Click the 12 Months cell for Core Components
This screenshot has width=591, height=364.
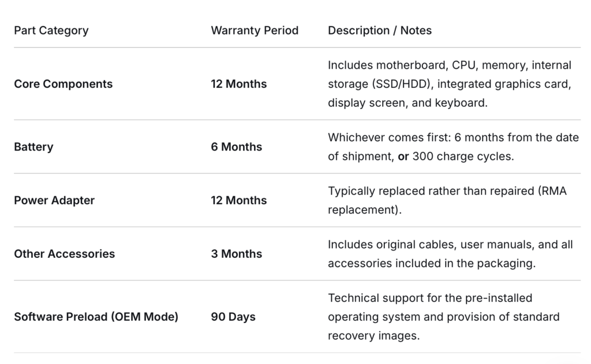[x=239, y=84]
